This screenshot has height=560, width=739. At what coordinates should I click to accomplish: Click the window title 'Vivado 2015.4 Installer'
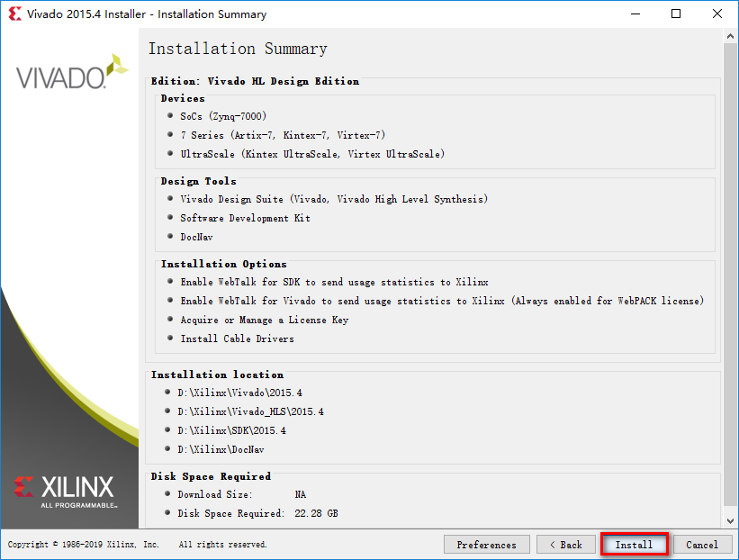147,14
